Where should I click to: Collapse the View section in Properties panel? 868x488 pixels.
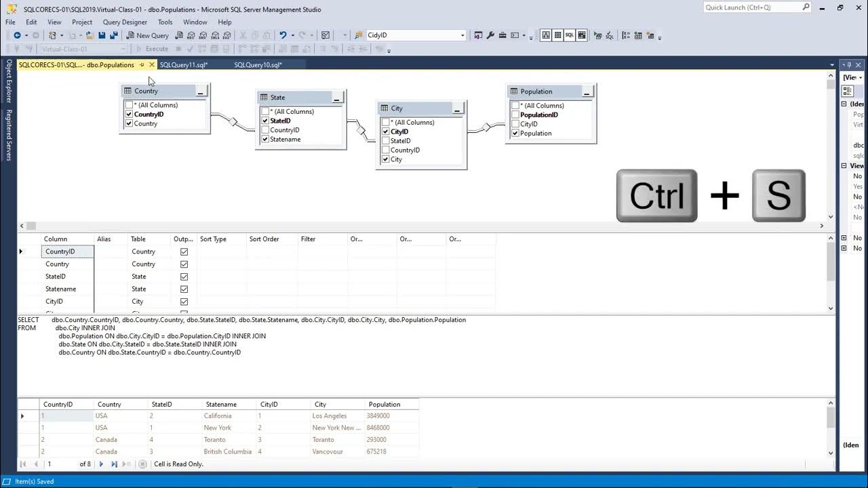(844, 166)
